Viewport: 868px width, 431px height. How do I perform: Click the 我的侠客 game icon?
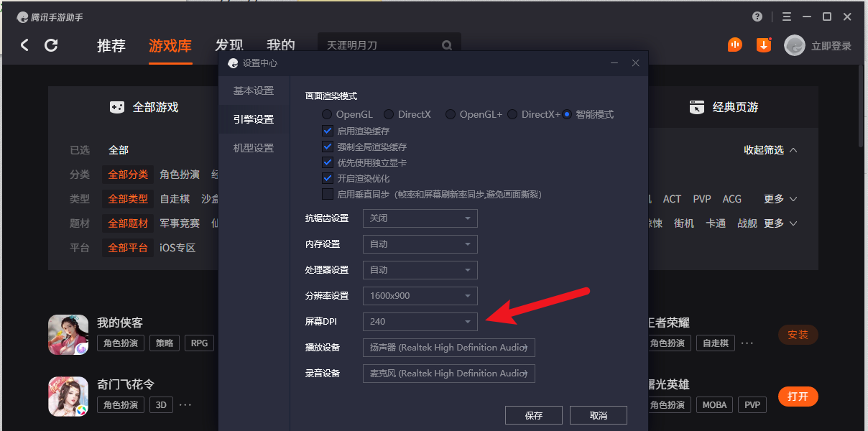point(68,334)
